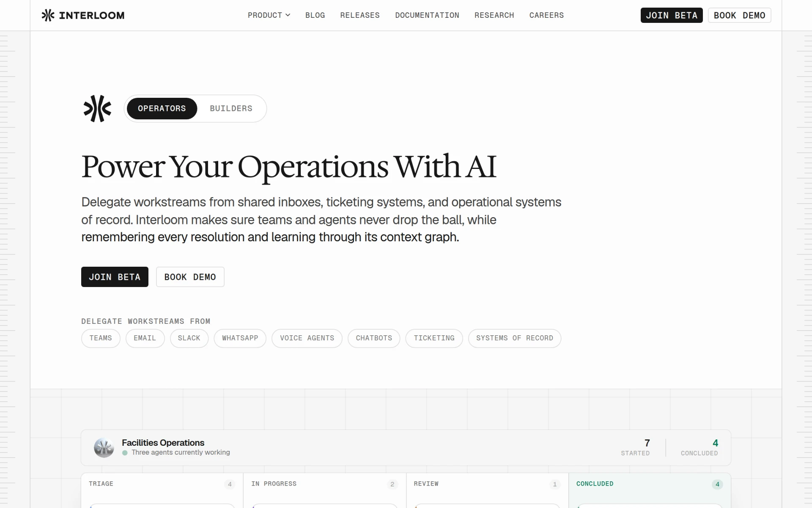
Task: Click Book Demo under the hero text
Action: point(190,277)
